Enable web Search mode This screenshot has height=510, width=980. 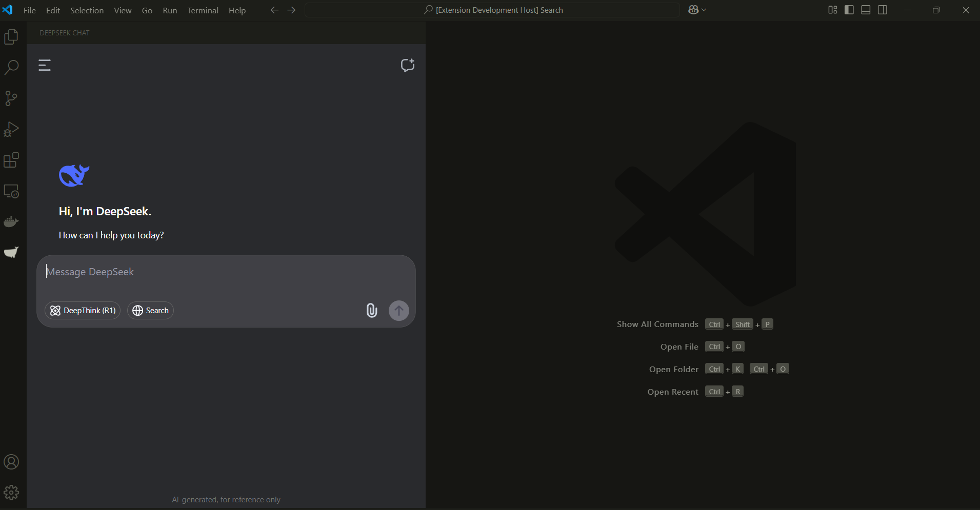click(150, 311)
